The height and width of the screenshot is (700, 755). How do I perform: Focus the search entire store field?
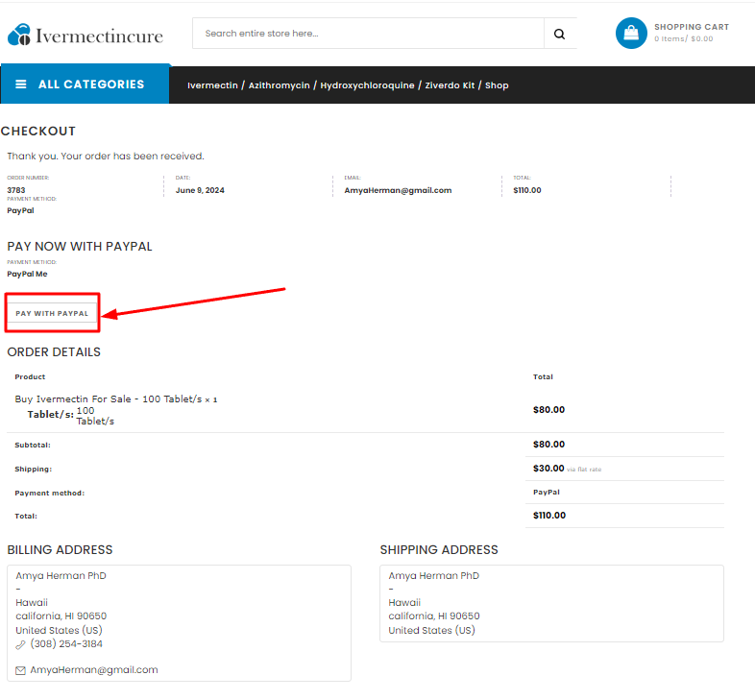tap(368, 34)
